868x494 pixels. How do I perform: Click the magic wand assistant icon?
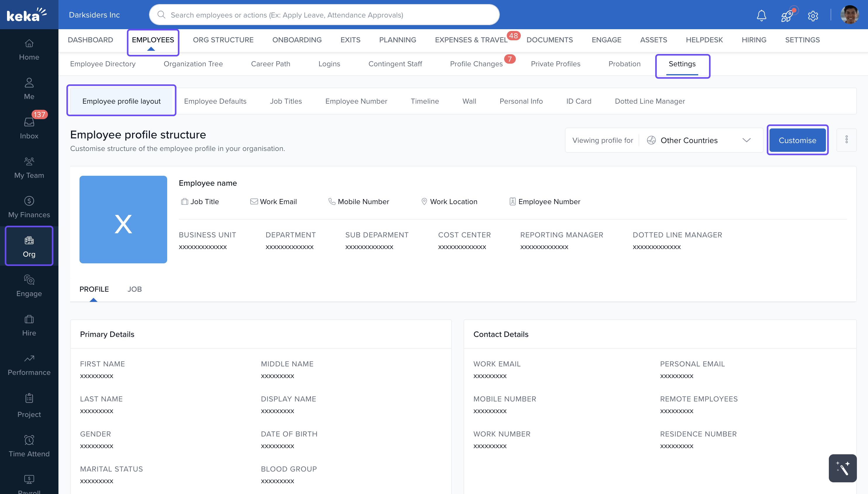[x=842, y=468]
